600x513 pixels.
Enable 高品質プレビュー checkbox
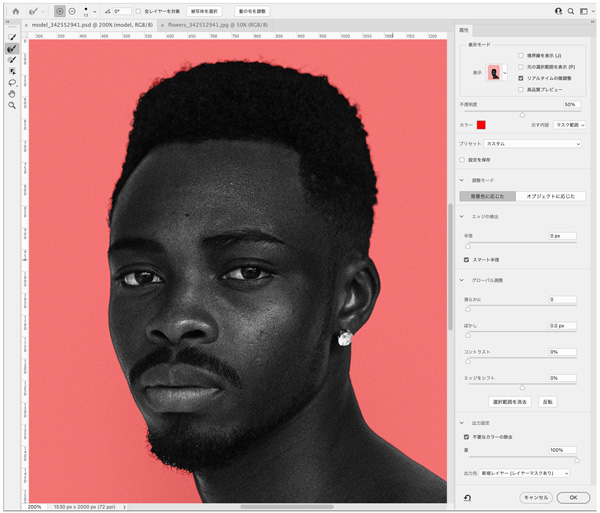[520, 90]
